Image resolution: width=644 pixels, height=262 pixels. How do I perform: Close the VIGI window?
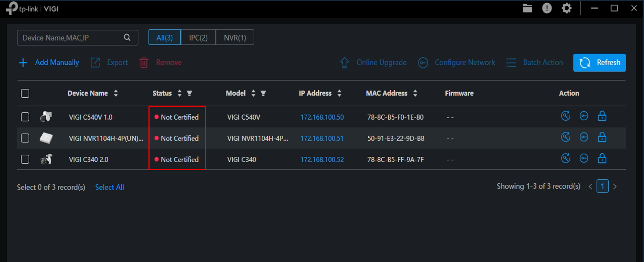coord(634,8)
